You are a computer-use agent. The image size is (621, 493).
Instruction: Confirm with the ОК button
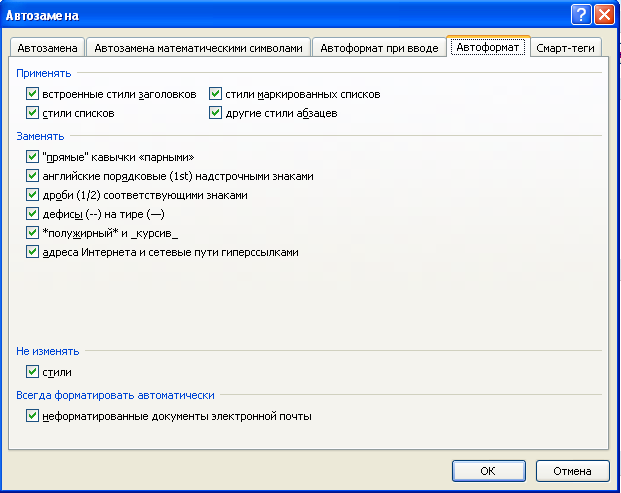click(x=489, y=471)
